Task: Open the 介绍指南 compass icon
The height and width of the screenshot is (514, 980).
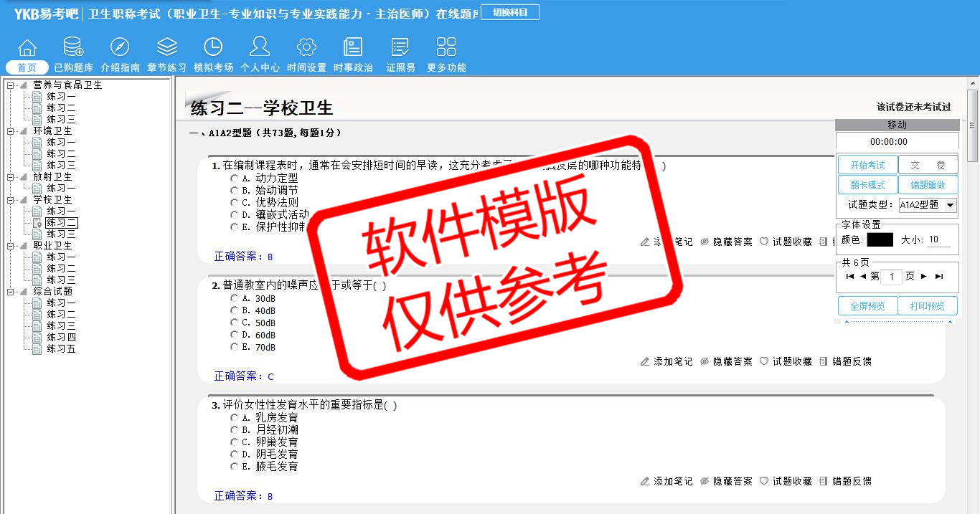Action: 120,48
